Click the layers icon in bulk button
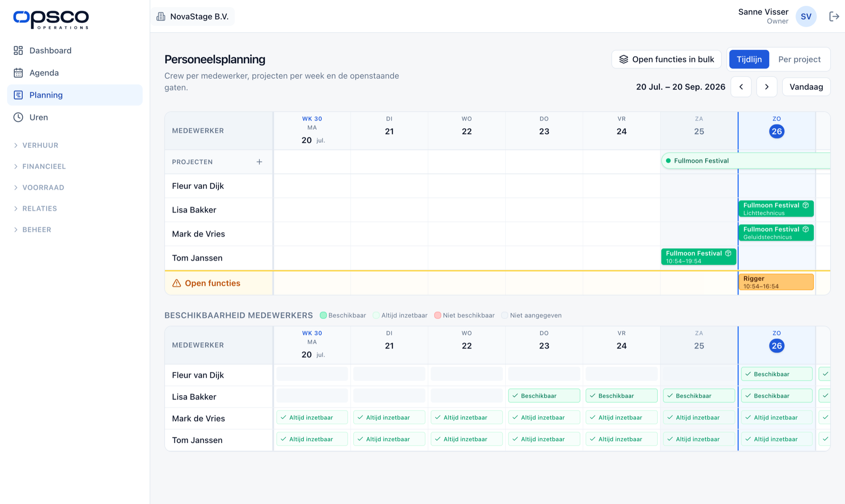The width and height of the screenshot is (845, 504). click(624, 60)
